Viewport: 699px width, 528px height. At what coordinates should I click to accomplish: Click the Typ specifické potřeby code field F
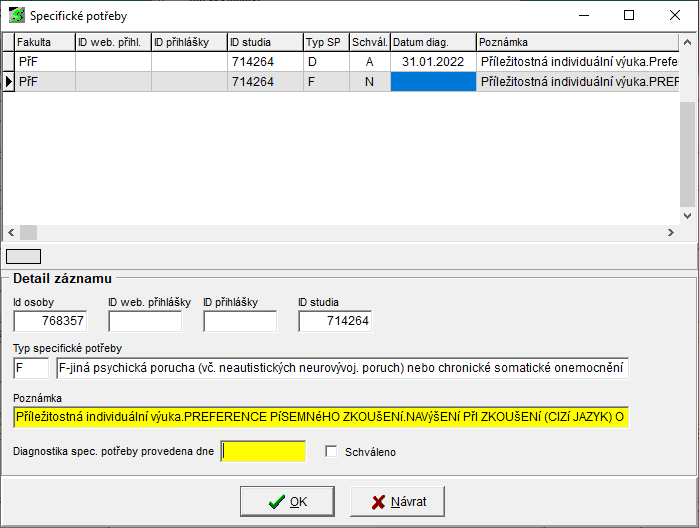click(30, 369)
